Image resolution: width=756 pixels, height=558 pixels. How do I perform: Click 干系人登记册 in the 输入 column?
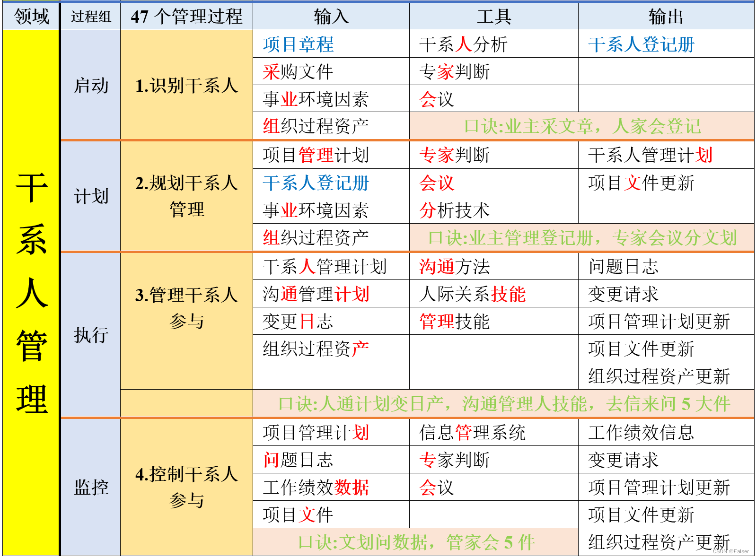[x=331, y=183]
